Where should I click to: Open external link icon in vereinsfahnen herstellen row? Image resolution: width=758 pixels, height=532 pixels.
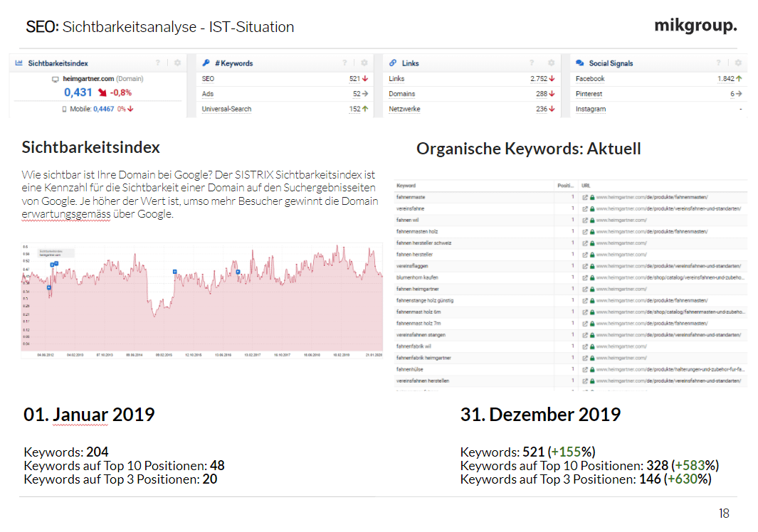[x=585, y=381]
